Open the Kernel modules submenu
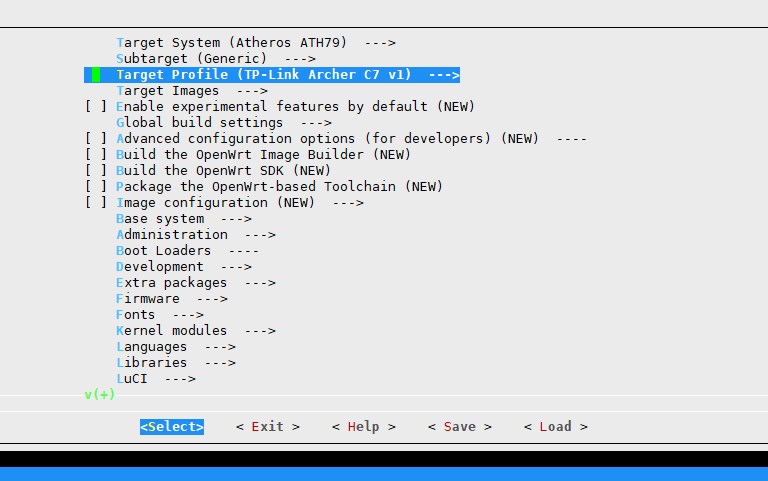The image size is (768, 481). (x=195, y=331)
